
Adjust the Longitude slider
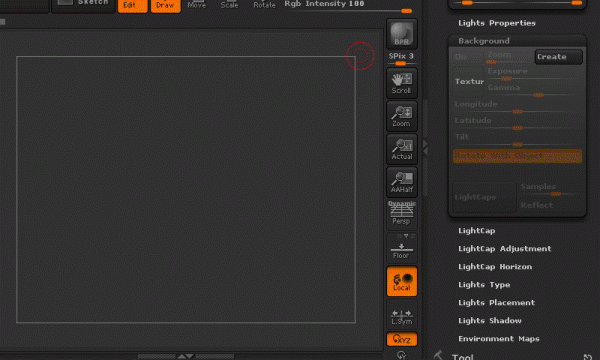point(517,107)
